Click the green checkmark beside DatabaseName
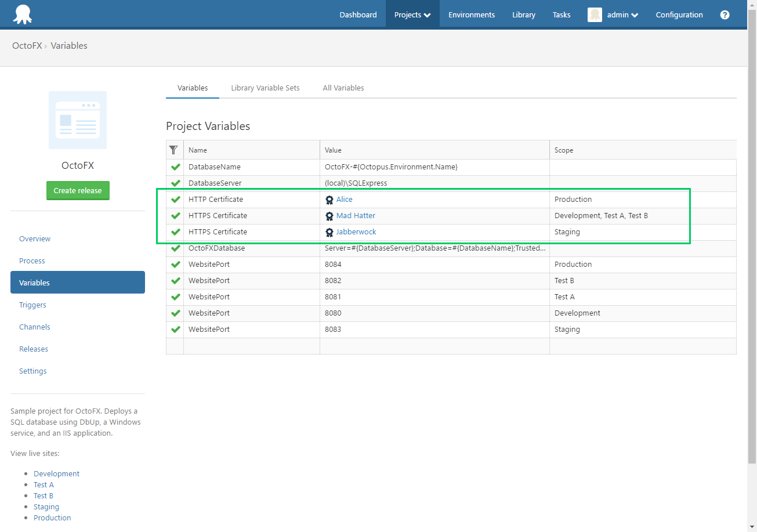This screenshot has height=532, width=757. [174, 167]
